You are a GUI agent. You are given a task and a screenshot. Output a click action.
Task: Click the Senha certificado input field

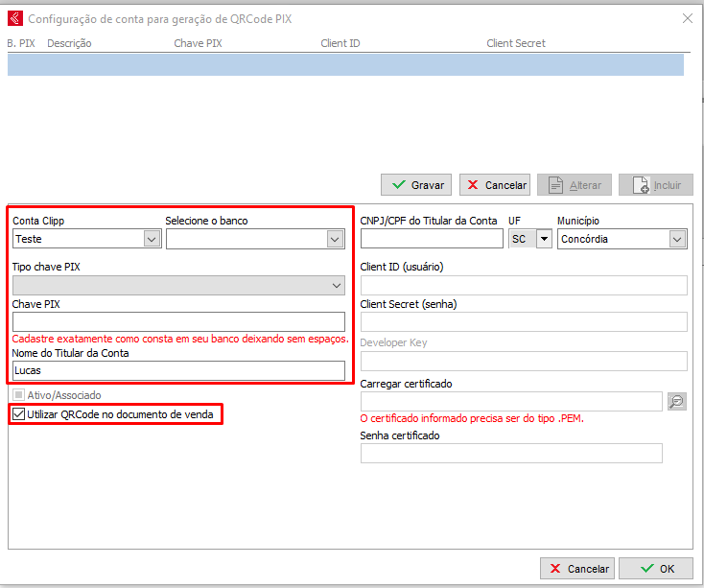point(511,453)
